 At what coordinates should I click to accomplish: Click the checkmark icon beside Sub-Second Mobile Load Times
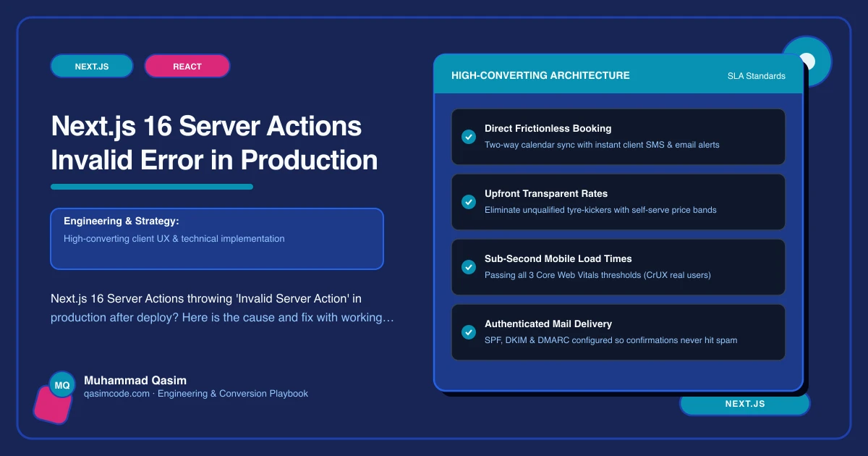tap(468, 266)
